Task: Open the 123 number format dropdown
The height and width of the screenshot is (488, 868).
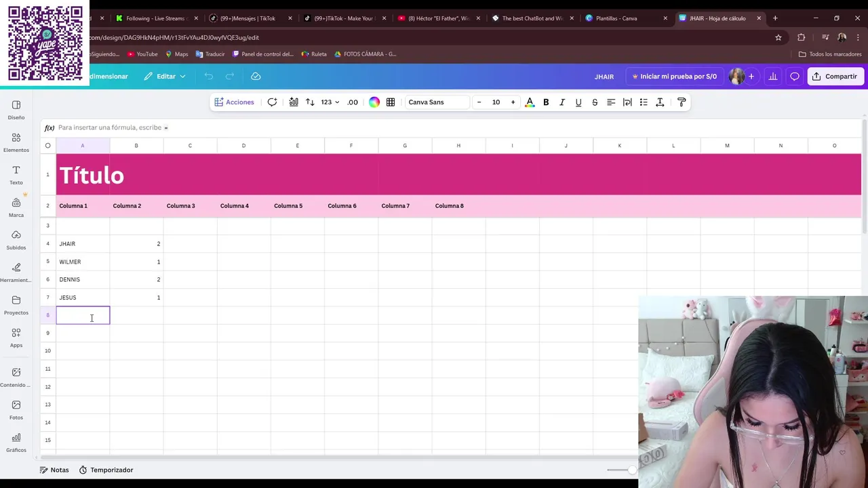Action: tap(330, 102)
